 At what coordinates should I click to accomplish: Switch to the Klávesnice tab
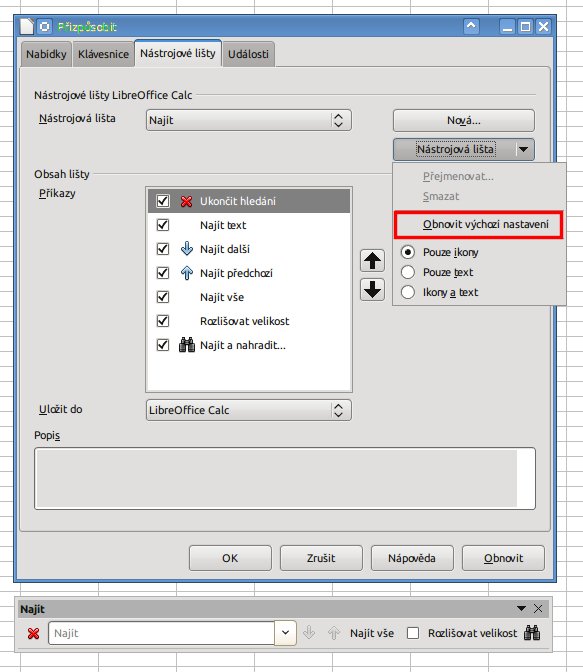click(103, 54)
